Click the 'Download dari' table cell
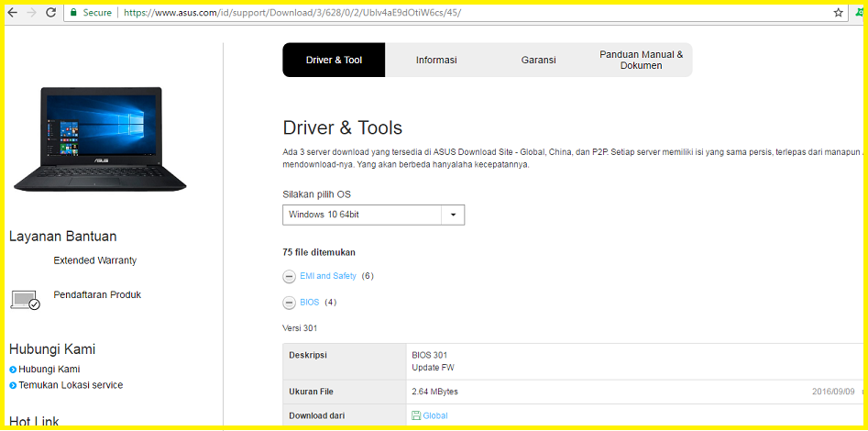 345,415
